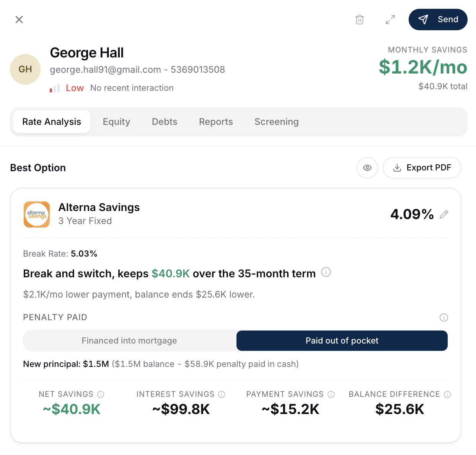Click the ~$15.2K payment savings value
476x455 pixels.
(290, 409)
